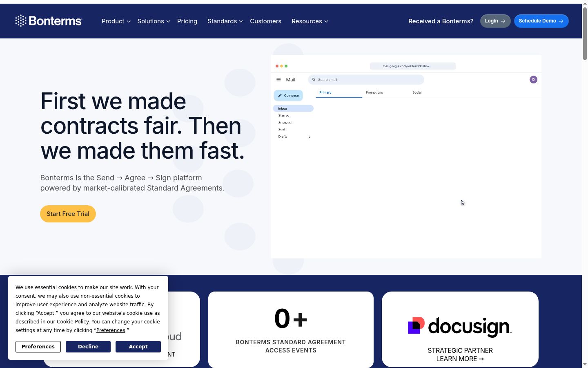Click the scrollbar down arrow
This screenshot has height=368, width=588.
[x=585, y=364]
